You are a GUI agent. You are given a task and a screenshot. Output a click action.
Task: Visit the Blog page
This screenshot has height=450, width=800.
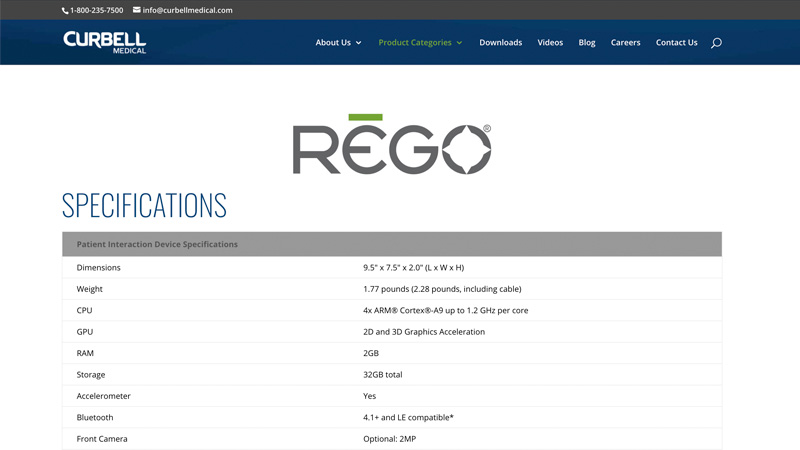(x=587, y=42)
